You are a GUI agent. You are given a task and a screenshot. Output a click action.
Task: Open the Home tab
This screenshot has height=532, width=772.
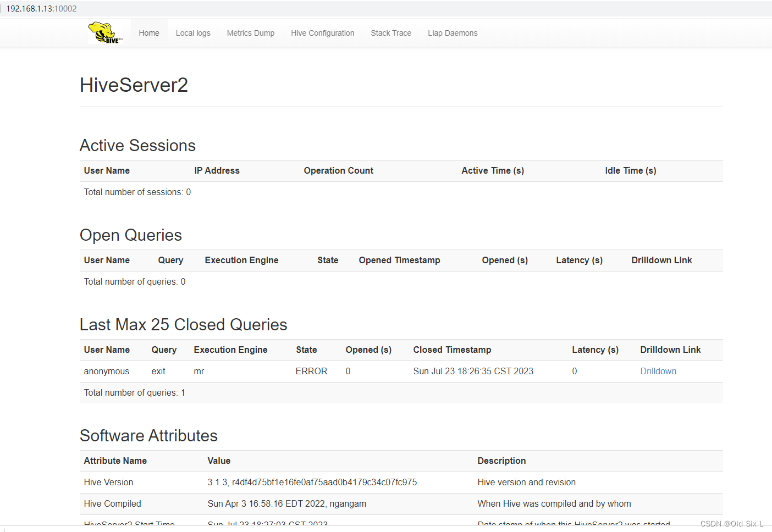pos(149,33)
